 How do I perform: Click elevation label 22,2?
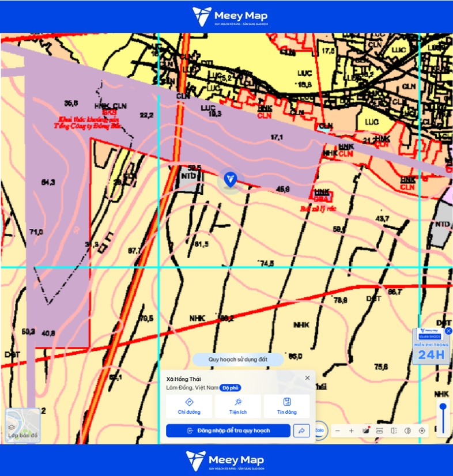coord(146,115)
